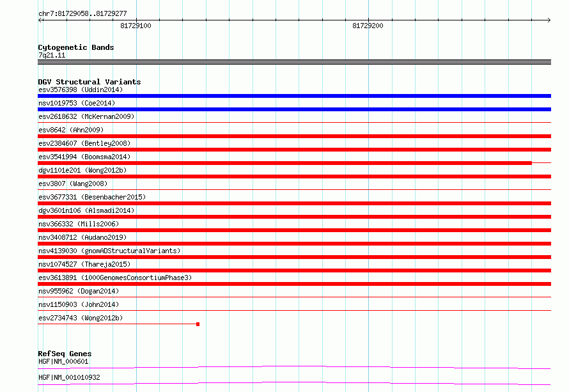This screenshot has height=392, width=569.
Task: Click the dgv1101e201 (Wong2012b) label
Action: [82, 170]
